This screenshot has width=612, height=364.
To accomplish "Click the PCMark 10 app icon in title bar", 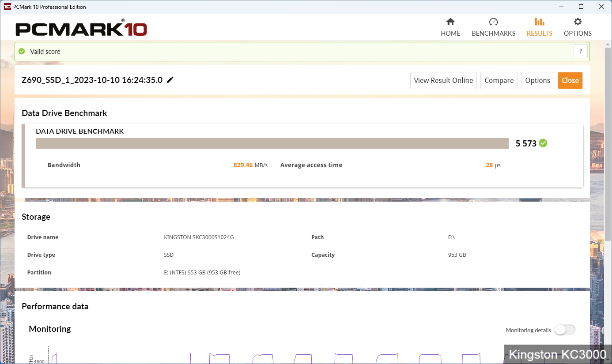I will coord(7,7).
